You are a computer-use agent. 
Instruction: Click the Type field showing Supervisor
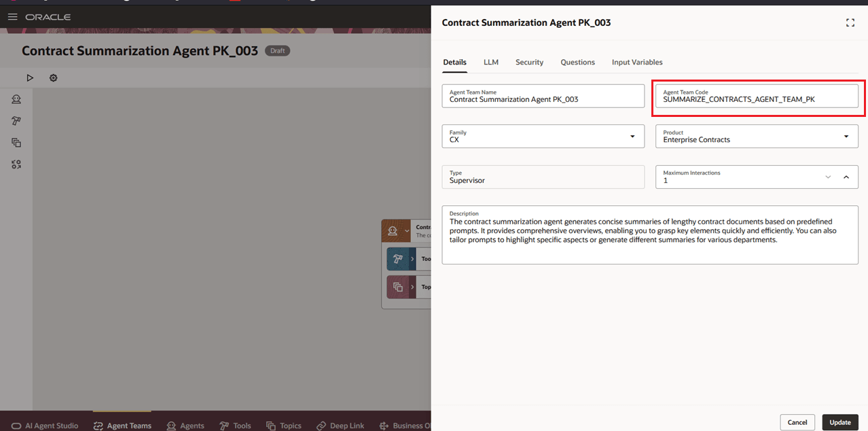(x=543, y=177)
